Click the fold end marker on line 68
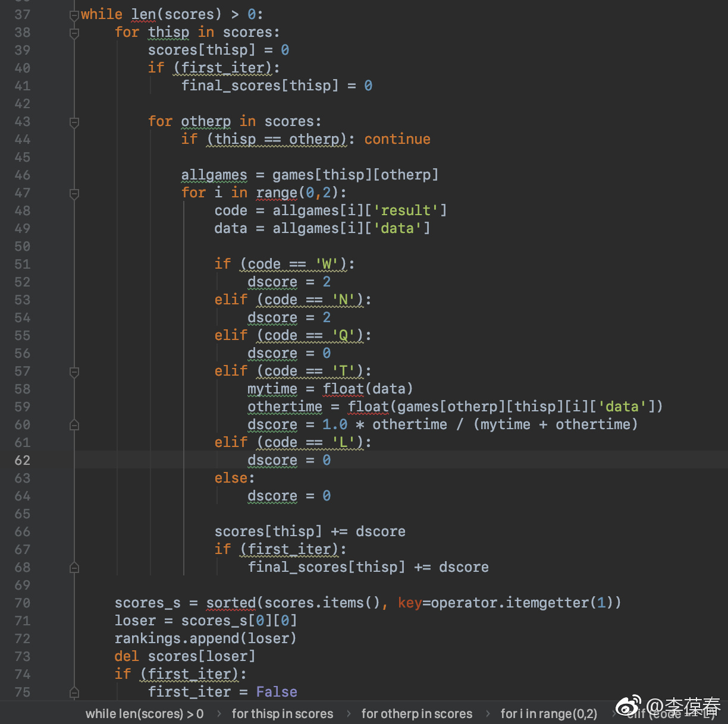The height and width of the screenshot is (724, 728). pyautogui.click(x=74, y=568)
